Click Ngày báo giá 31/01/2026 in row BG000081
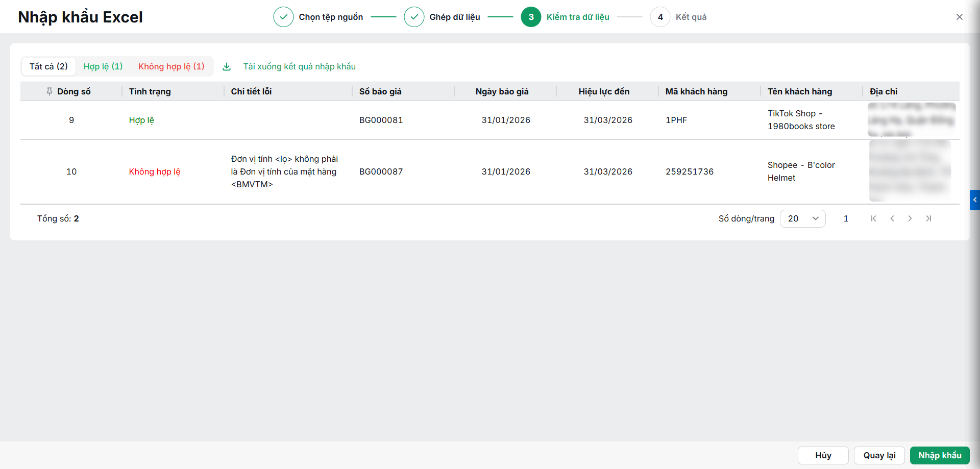 point(506,120)
